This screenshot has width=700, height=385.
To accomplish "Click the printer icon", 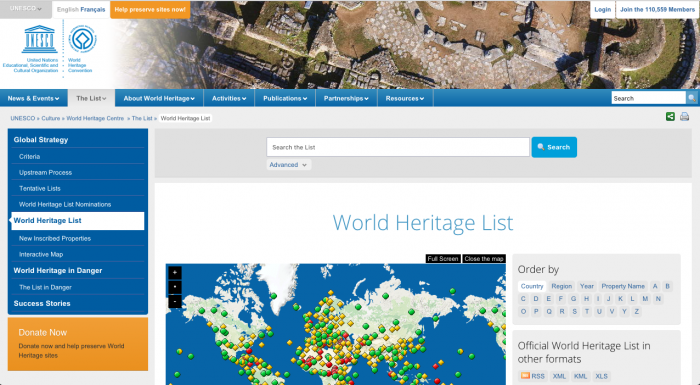I will coord(684,117).
